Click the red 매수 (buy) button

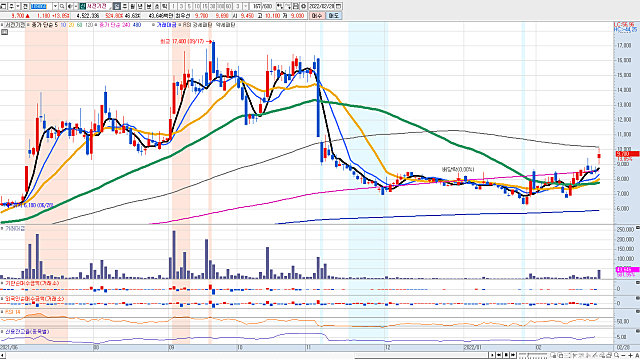coord(317,16)
